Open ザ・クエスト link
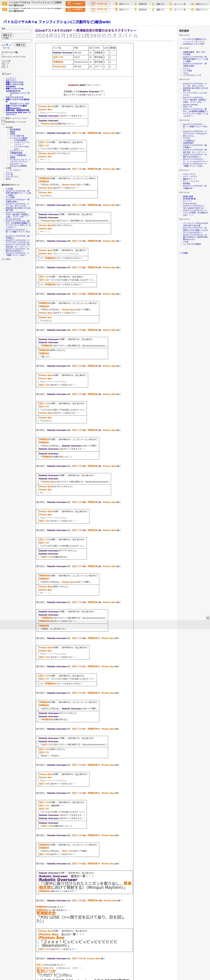Image resolution: width=210 pixels, height=980 pixels. (x=15, y=170)
